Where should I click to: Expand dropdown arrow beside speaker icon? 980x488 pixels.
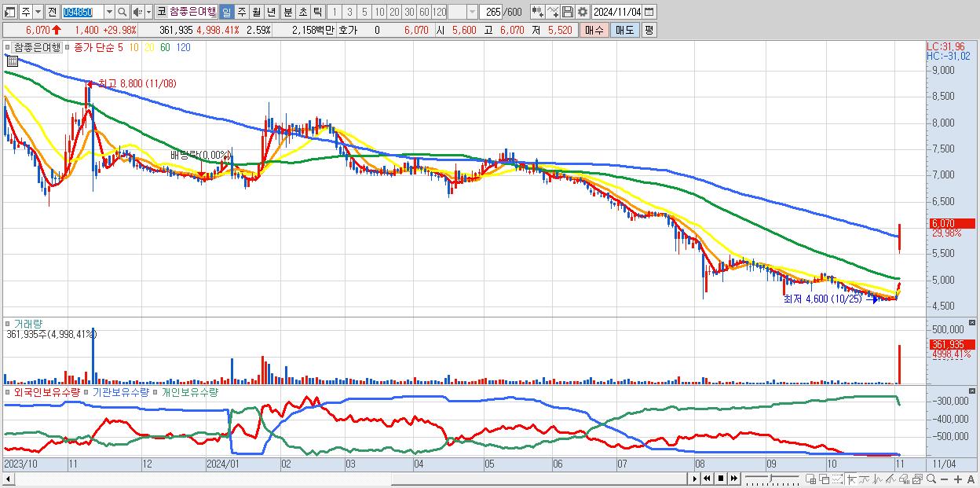[148, 12]
